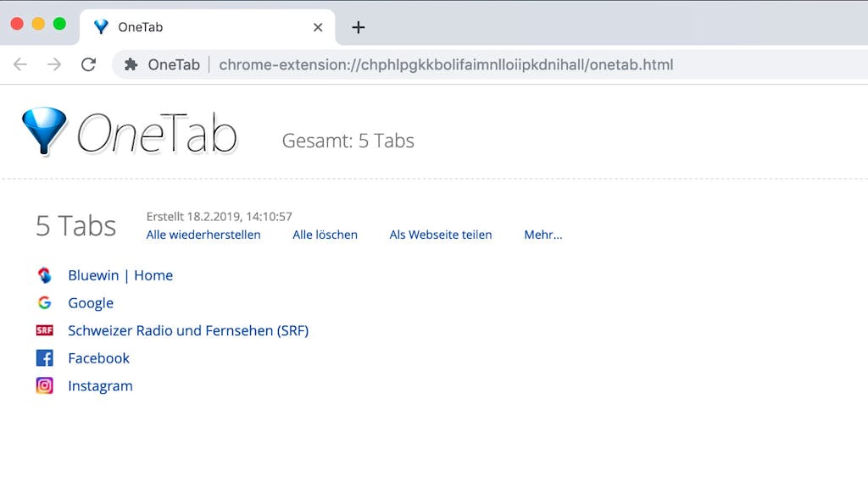868x487 pixels.
Task: Click Alle wiederherstellen to restore all tabs
Action: [203, 235]
